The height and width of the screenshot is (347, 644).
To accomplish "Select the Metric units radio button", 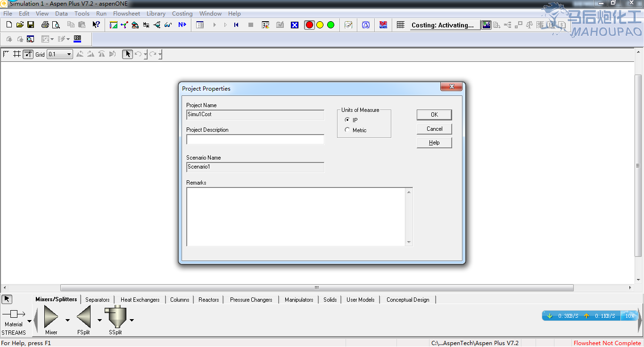I will pos(347,130).
